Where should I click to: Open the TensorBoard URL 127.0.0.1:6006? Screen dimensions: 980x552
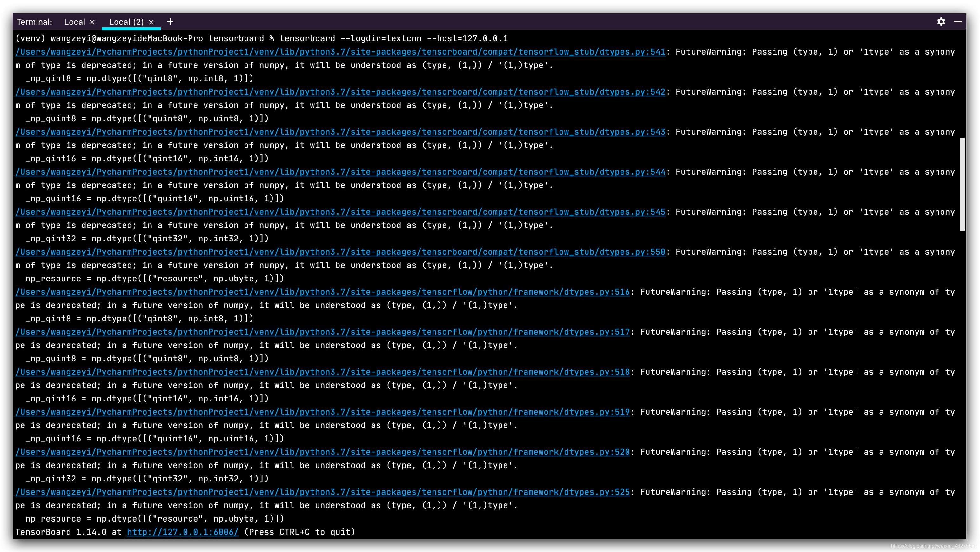tap(183, 532)
